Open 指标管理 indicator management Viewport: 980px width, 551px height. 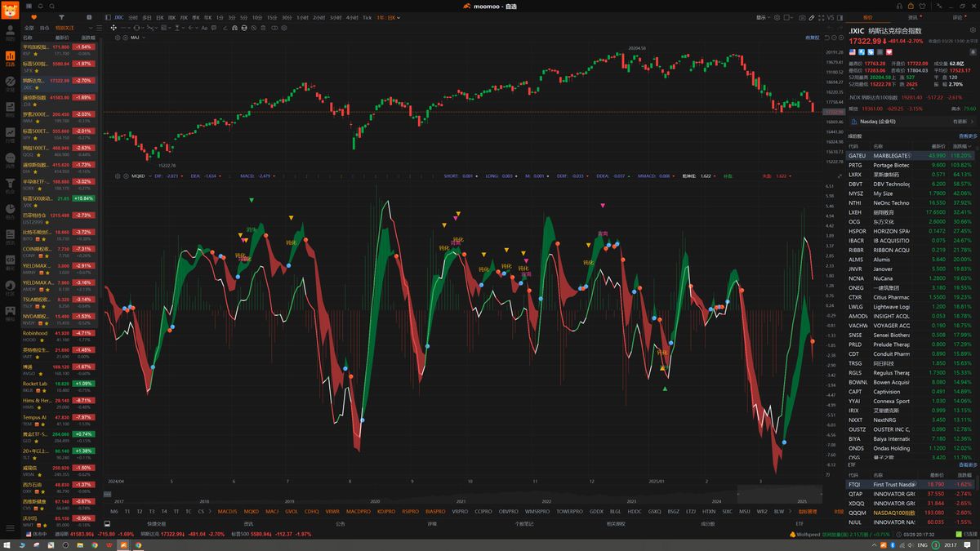pos(807,511)
